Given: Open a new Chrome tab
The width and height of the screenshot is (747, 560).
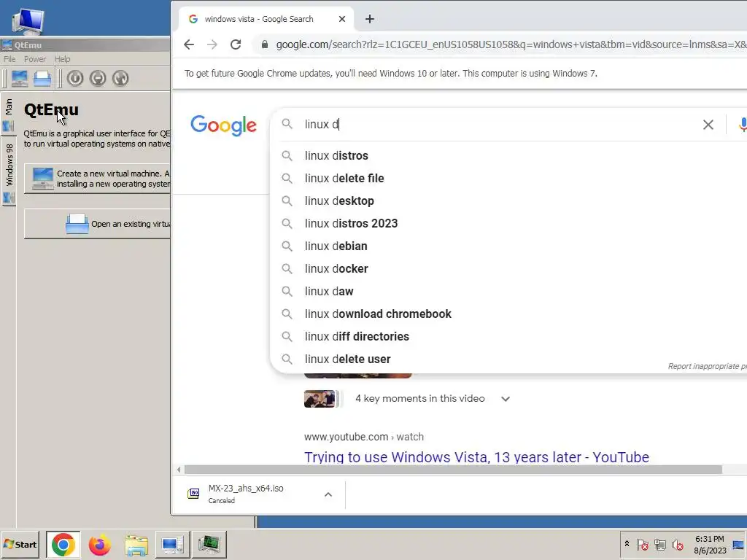Looking at the screenshot, I should pyautogui.click(x=370, y=19).
